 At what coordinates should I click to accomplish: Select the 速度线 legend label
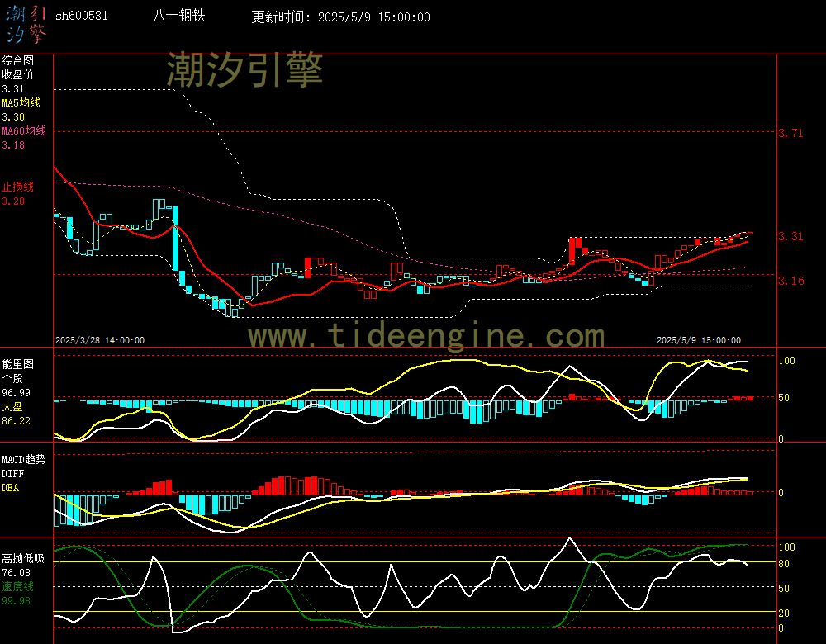point(18,586)
